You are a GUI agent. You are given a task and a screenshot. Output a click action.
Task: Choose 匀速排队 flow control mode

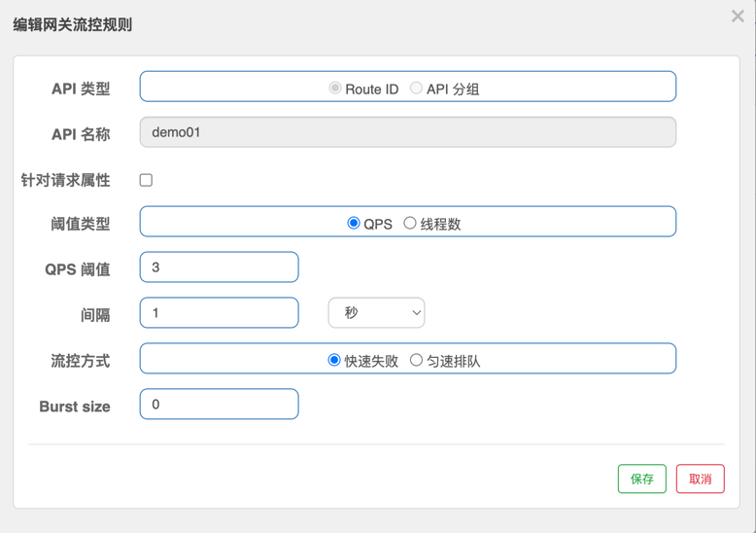[x=416, y=361]
